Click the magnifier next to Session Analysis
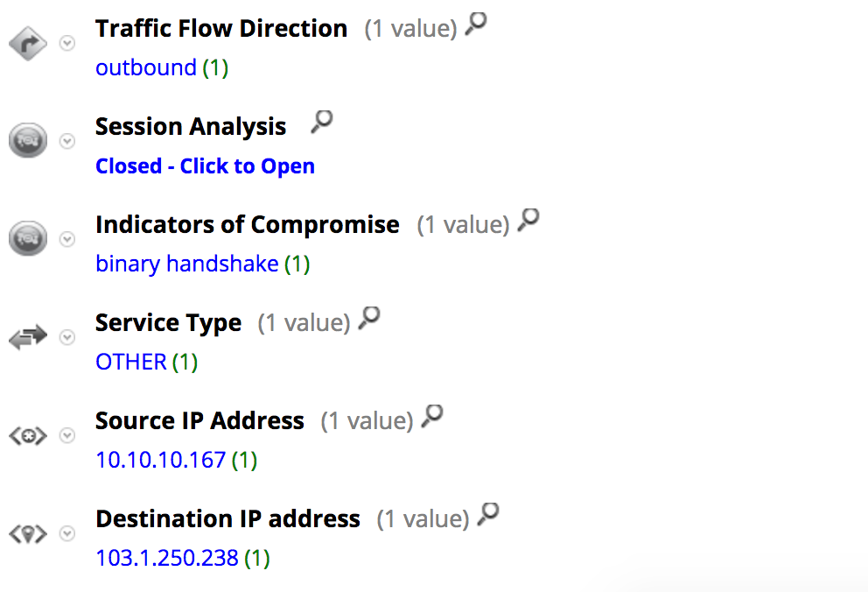Screen dimensions: 868x592 pyautogui.click(x=322, y=123)
